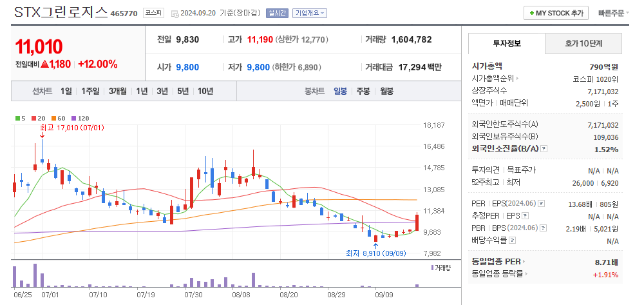Click the 상장주식수 value 7,171,032
644x305 pixels.
click(x=603, y=92)
